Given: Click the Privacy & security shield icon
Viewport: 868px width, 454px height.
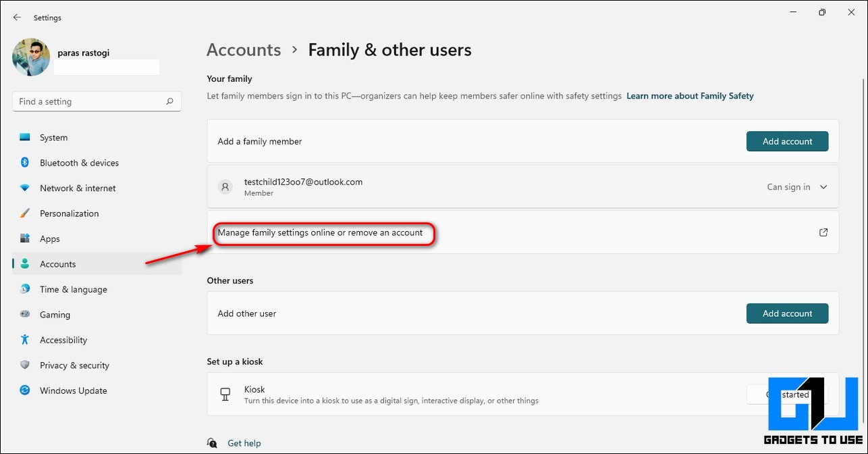Looking at the screenshot, I should [x=25, y=365].
